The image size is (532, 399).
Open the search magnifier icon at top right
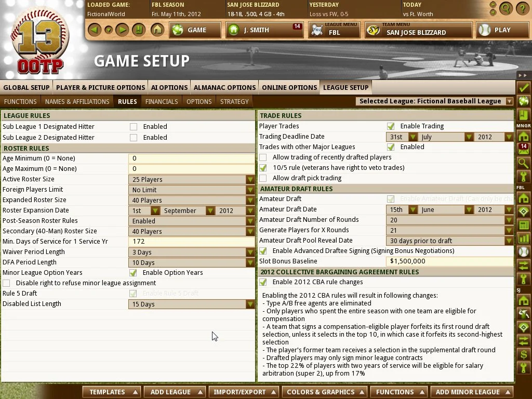coord(505,8)
